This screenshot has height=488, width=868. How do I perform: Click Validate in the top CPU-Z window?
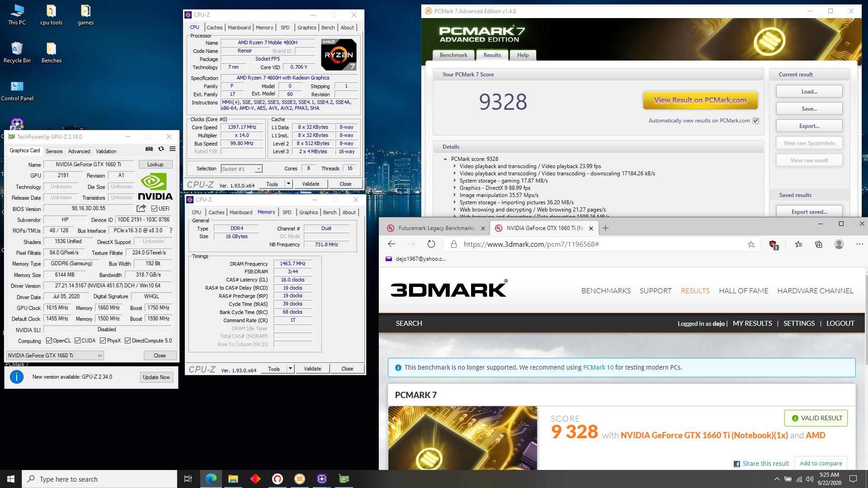[x=311, y=184]
